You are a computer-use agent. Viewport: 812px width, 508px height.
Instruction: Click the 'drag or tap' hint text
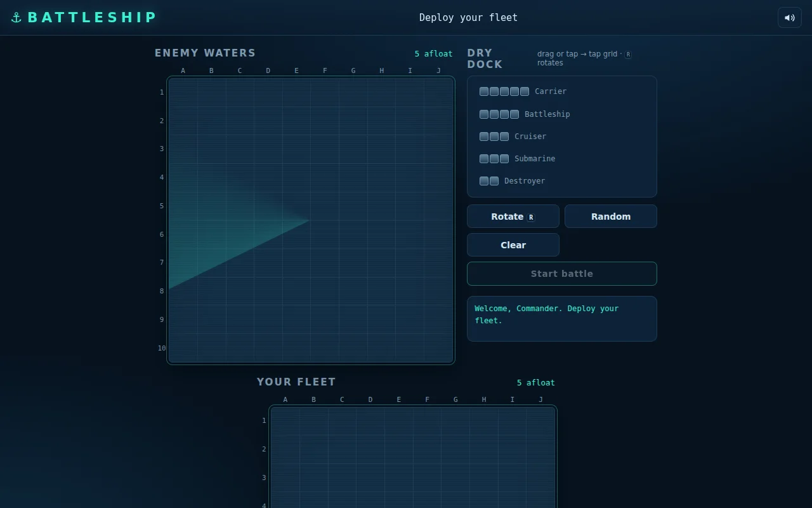click(584, 58)
